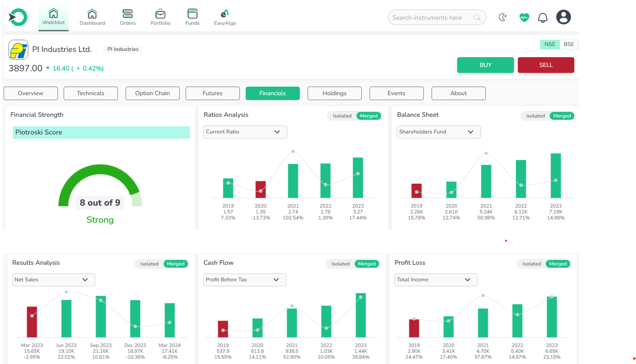The width and height of the screenshot is (636, 364).
Task: Select the Piotroski Score row
Action: tap(101, 133)
